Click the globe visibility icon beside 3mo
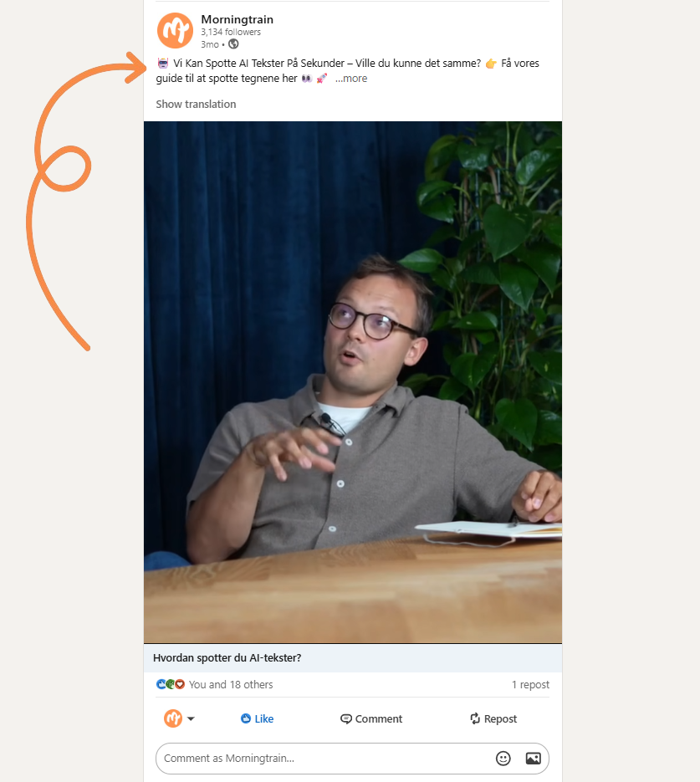The image size is (700, 782). 233,43
